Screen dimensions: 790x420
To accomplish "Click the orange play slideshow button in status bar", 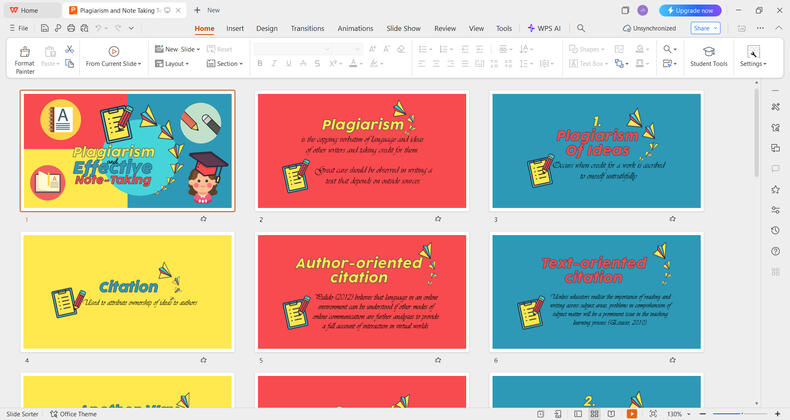I will click(631, 414).
